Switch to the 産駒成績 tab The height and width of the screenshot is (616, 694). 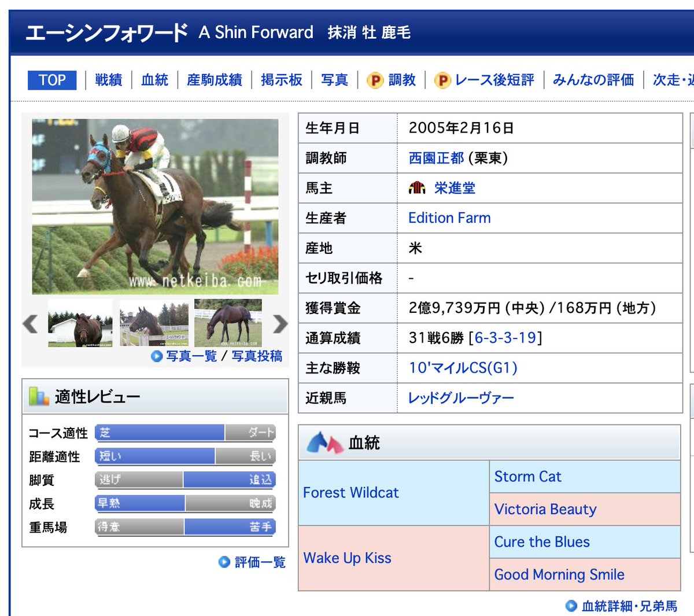[x=215, y=80]
